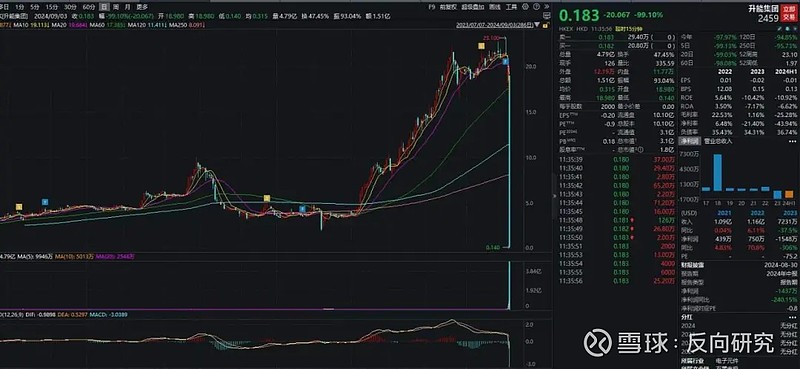Click the tall blue 2018 profit bar
Image resolution: width=800 pixels, height=369 pixels.
pos(717,172)
